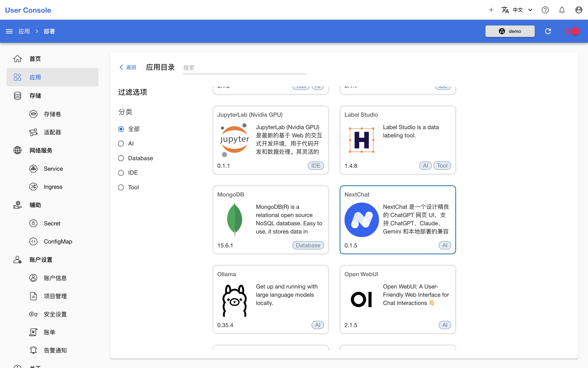Click the 项目管理 document icon
Image resolution: width=588 pixels, height=368 pixels.
[x=33, y=296]
